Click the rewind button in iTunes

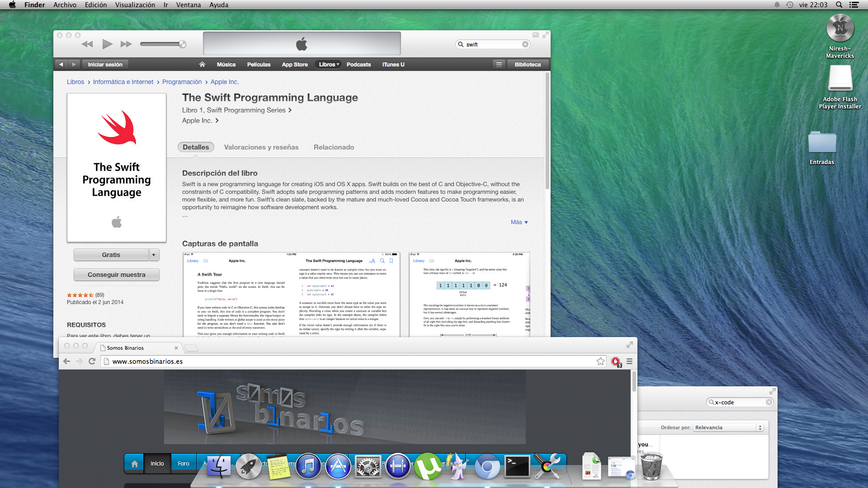87,44
